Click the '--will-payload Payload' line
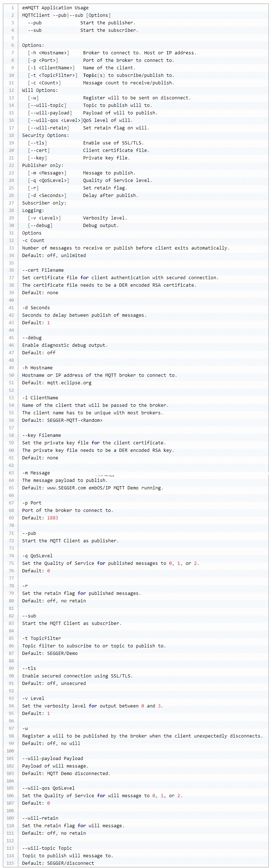This screenshot has width=272, height=868. 53,758
